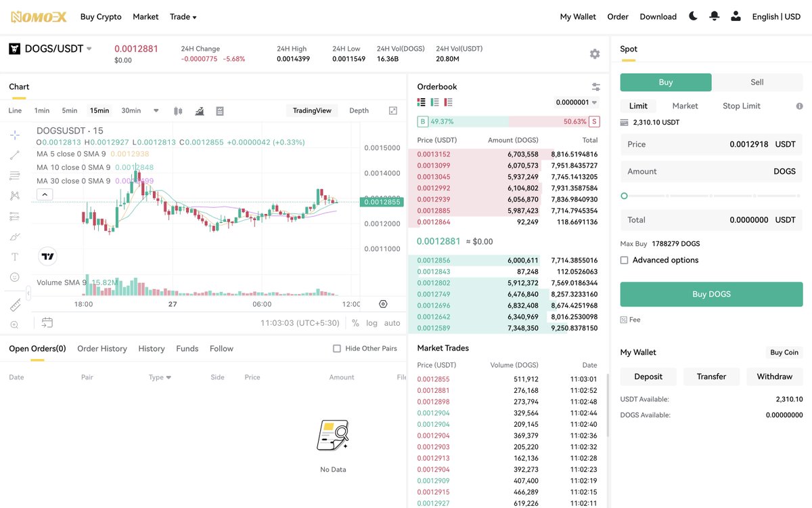This screenshot has width=812, height=508.
Task: Select text annotation tool
Action: (x=15, y=257)
